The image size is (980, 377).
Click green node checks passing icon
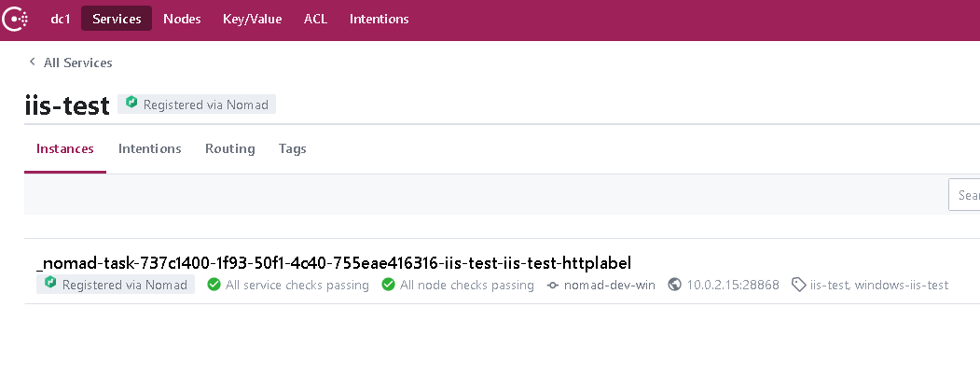coord(388,285)
